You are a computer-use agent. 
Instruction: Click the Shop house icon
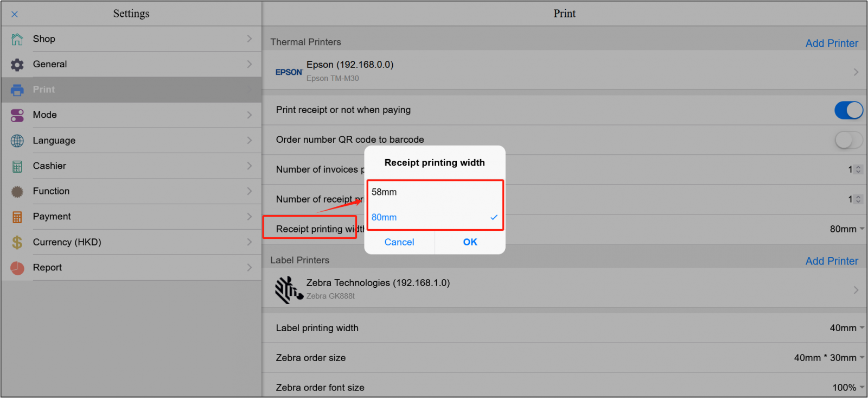pyautogui.click(x=17, y=39)
